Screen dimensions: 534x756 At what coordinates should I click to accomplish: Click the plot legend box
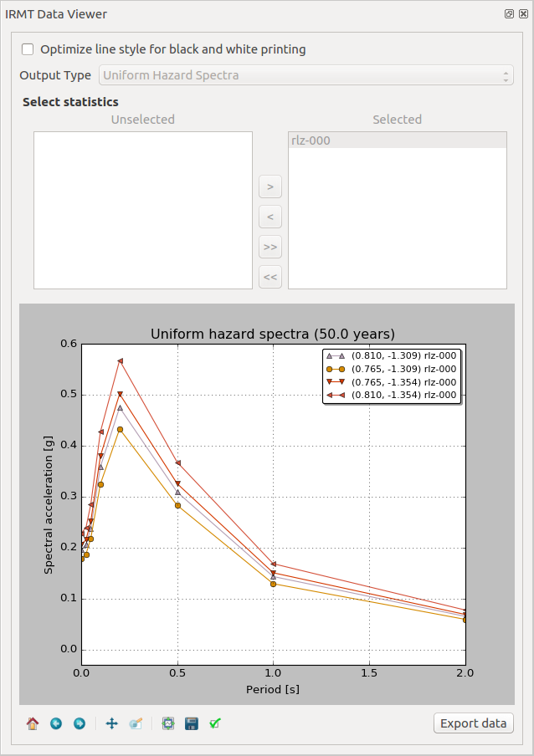coord(391,375)
